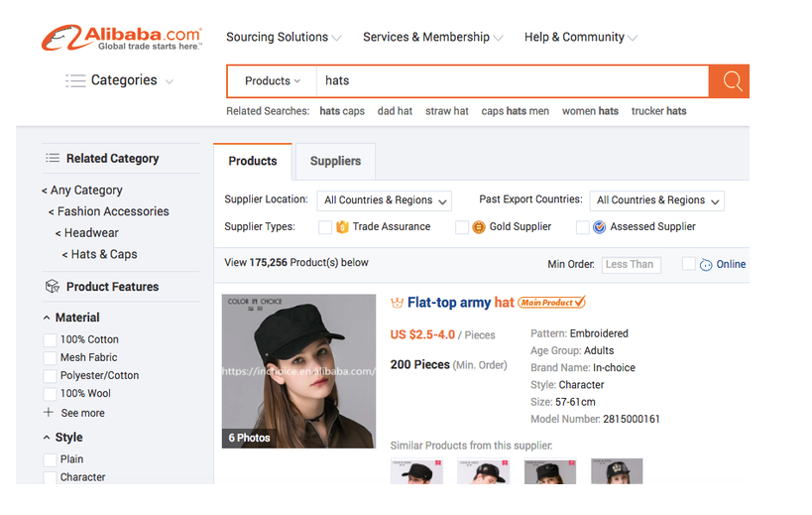Click the related search 'caps hats men'
Image resolution: width=812 pixels, height=515 pixels.
coord(516,111)
